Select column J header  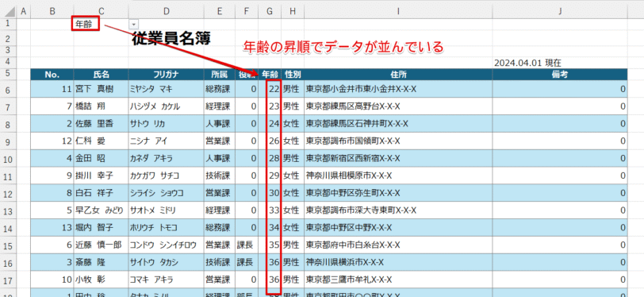[560, 12]
